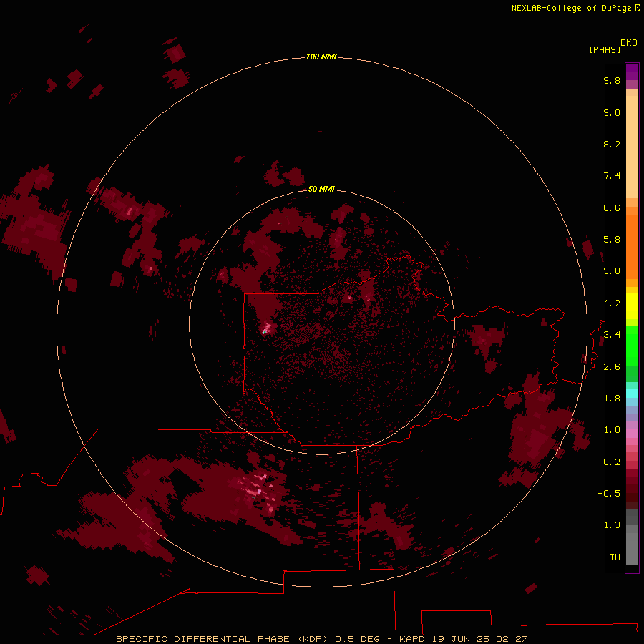Click the 1.0 legend value

pos(612,429)
